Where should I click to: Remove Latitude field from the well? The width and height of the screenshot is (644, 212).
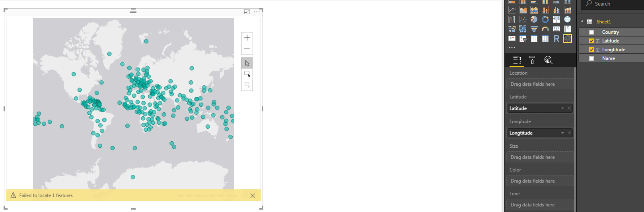[x=569, y=108]
